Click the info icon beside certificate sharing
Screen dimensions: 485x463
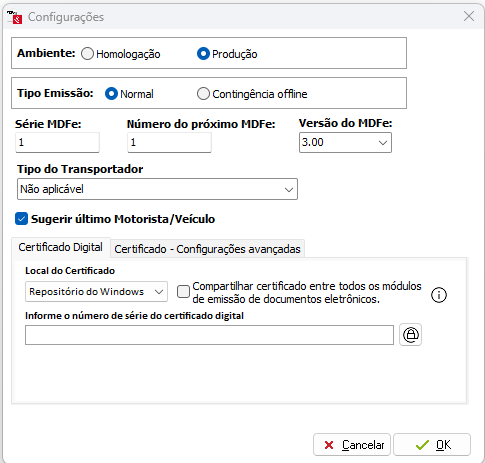(x=439, y=295)
